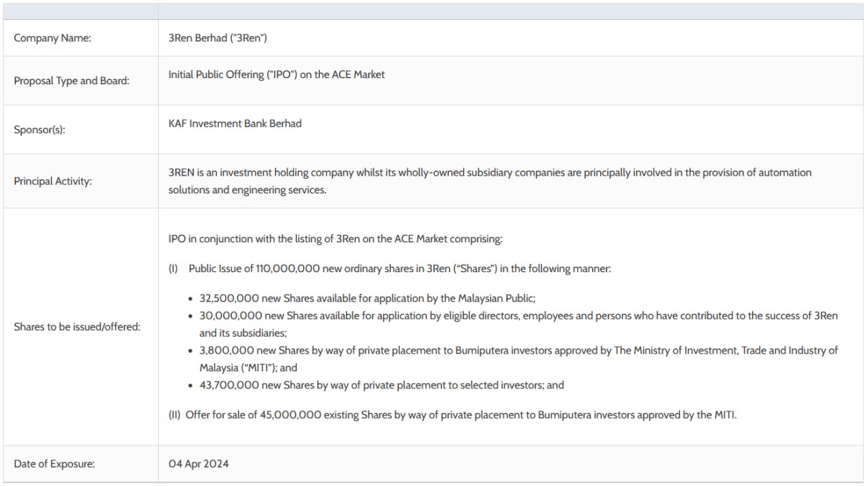Screen dimensions: 868x486
Task: Select the 'Date of Exposure:' label
Action: 54,464
